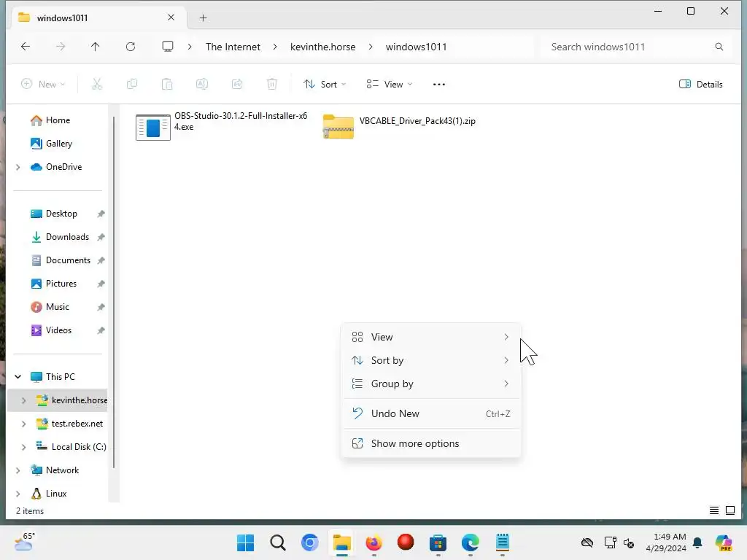Choose Show more options

coord(430,444)
